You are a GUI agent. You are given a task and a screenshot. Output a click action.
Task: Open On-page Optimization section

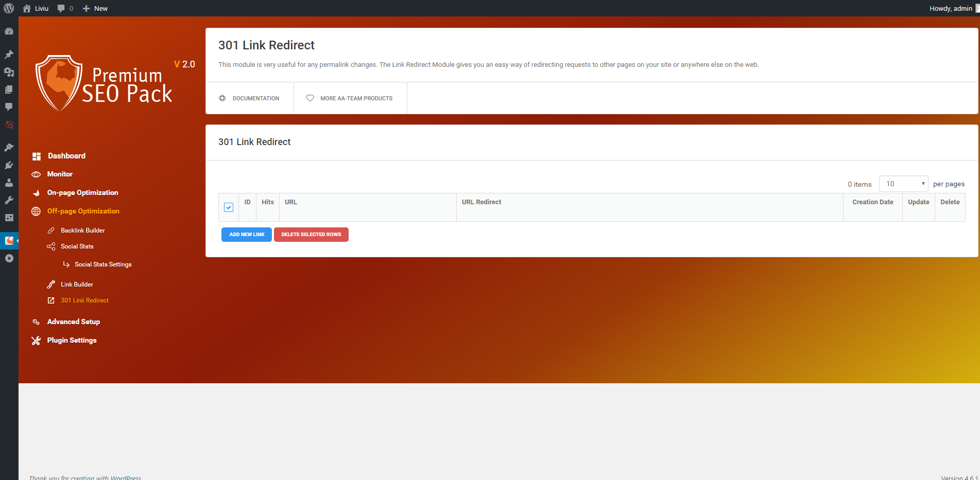(x=82, y=193)
